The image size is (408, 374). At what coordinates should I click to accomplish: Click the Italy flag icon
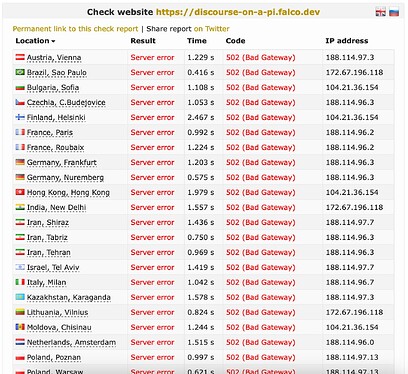pos(20,282)
